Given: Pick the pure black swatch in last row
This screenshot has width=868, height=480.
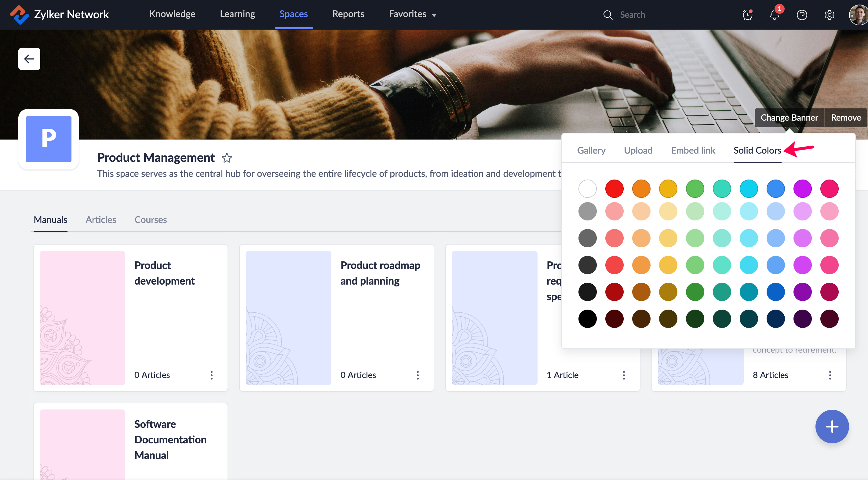Looking at the screenshot, I should [587, 319].
